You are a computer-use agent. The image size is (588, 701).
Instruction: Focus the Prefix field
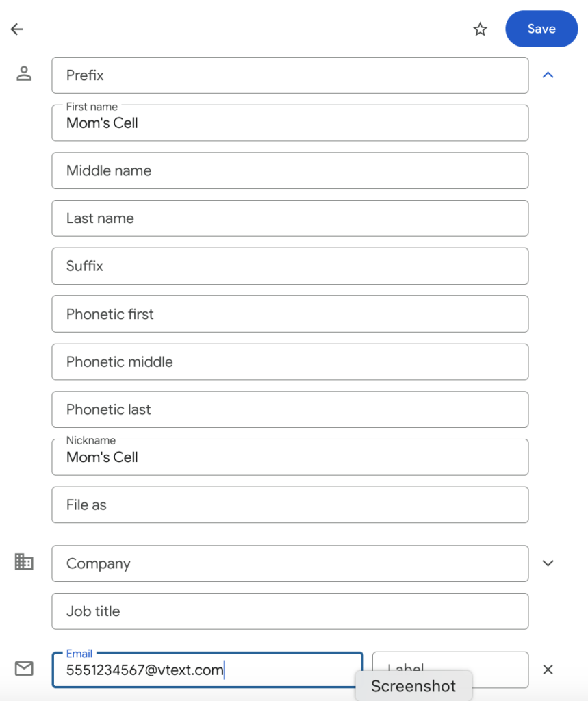click(x=290, y=75)
